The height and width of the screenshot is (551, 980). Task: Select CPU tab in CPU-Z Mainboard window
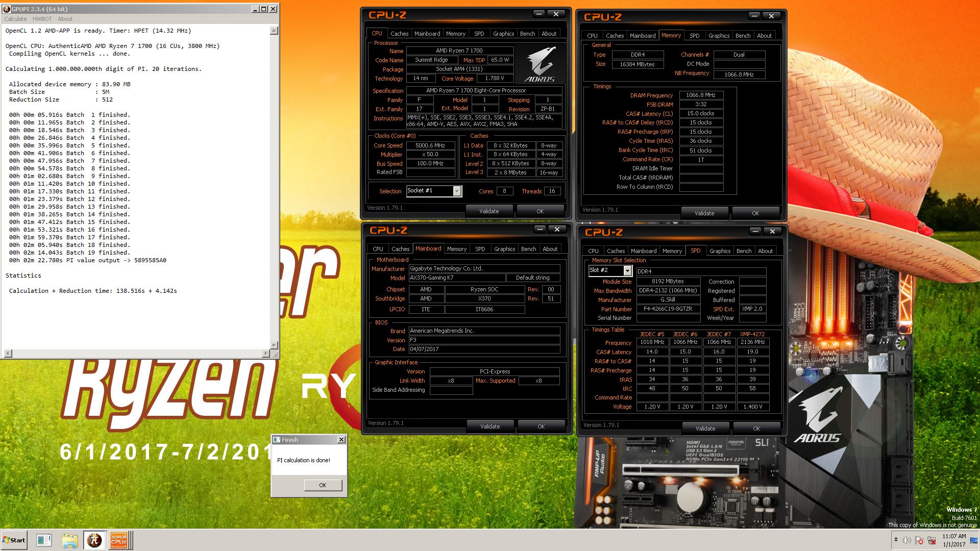378,249
